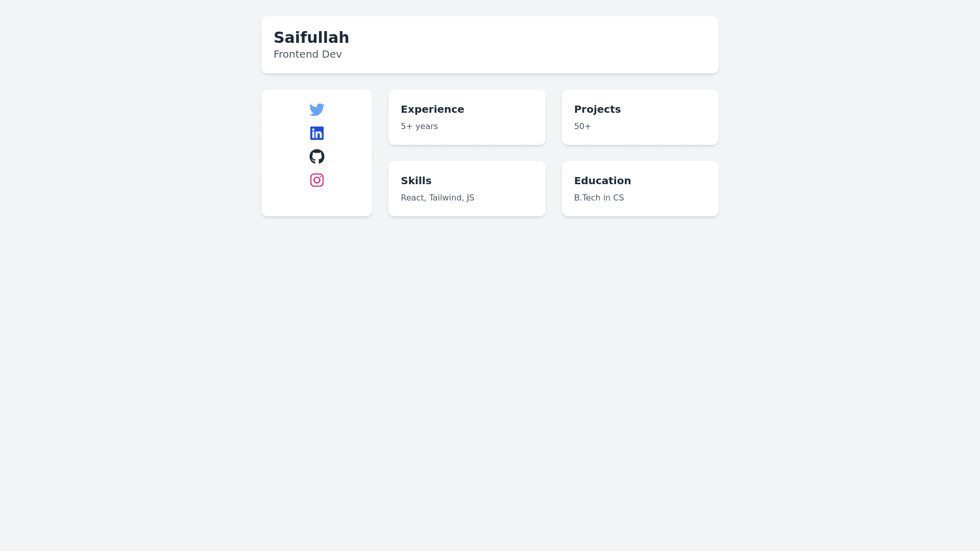Open the Twitter profile icon
This screenshot has width=980, height=551.
click(x=316, y=110)
